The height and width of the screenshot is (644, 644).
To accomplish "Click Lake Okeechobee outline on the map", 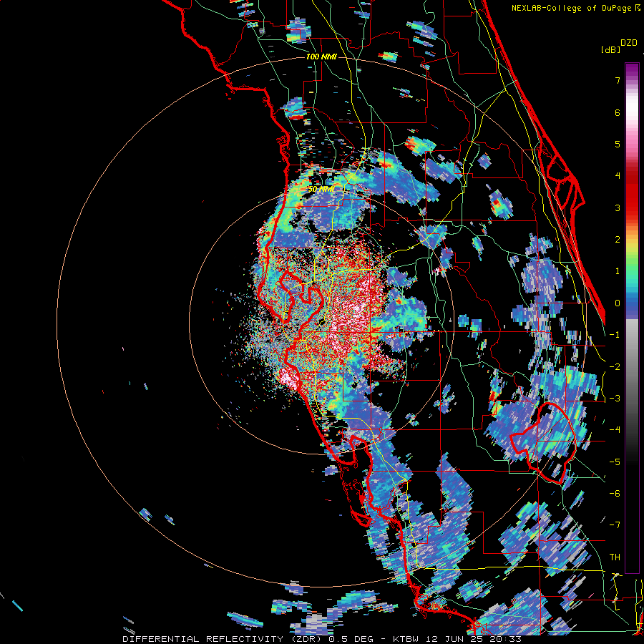I will [543, 442].
